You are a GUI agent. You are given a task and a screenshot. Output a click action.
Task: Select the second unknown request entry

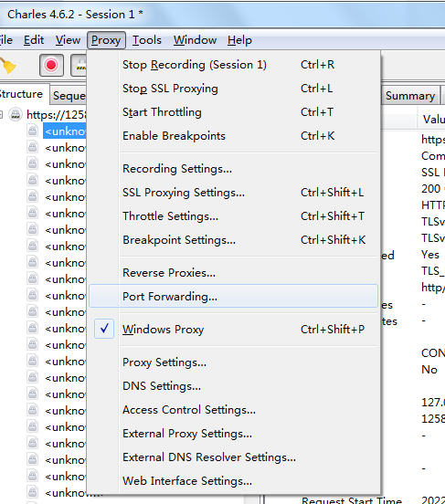coord(65,148)
